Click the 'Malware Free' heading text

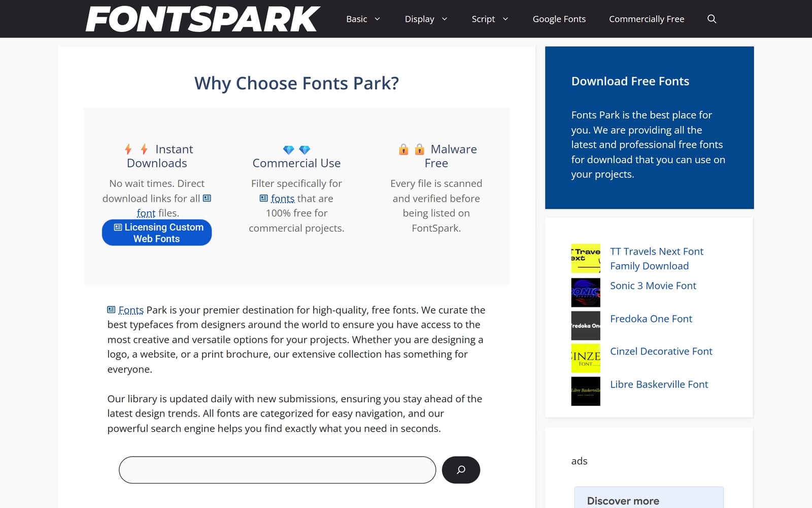(x=452, y=156)
